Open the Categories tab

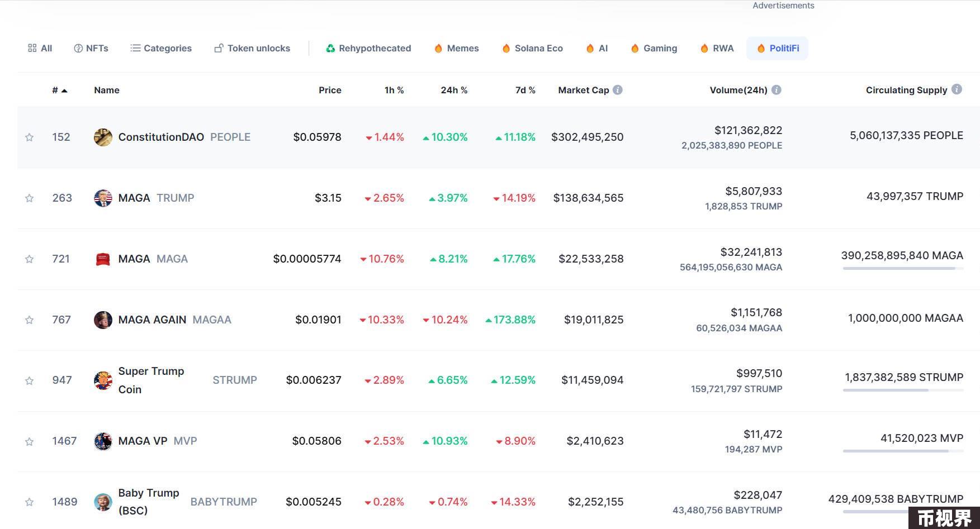(x=161, y=49)
